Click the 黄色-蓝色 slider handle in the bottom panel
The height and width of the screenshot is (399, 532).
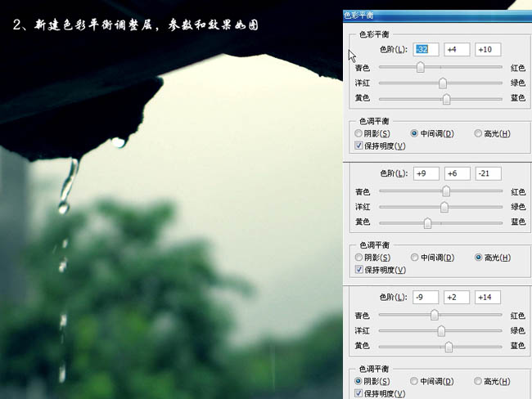(449, 347)
